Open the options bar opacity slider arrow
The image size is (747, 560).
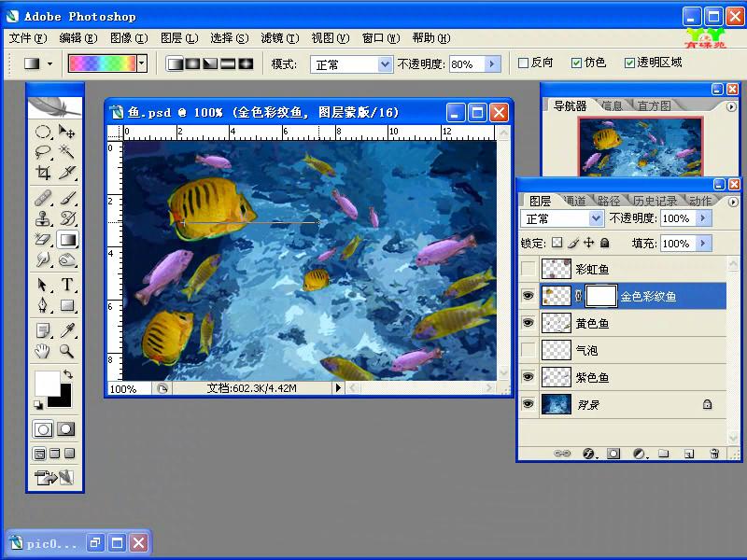(493, 63)
